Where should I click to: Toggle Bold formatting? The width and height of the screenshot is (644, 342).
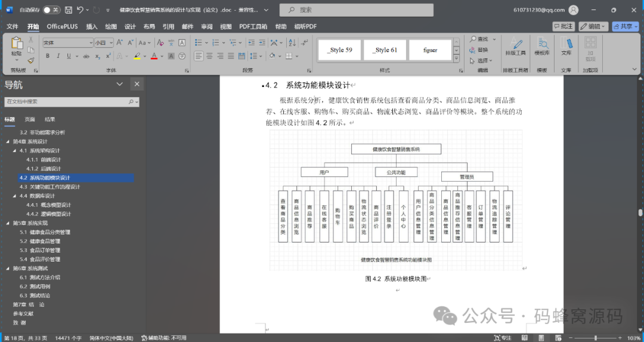(x=48, y=56)
